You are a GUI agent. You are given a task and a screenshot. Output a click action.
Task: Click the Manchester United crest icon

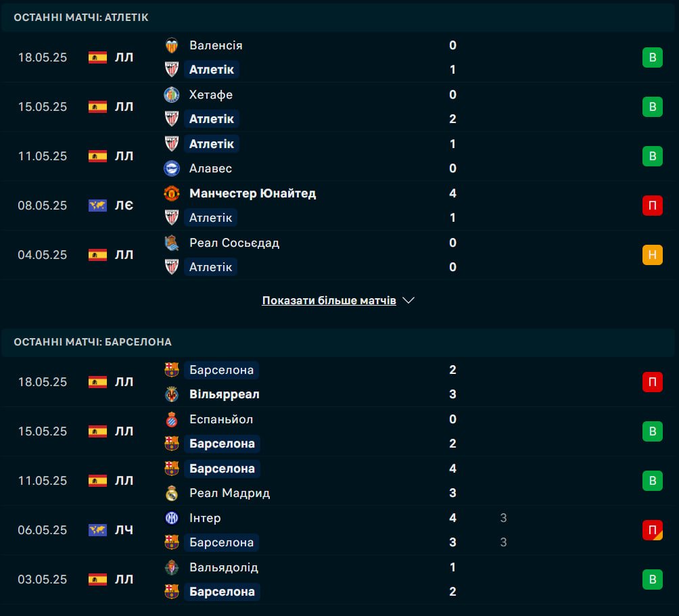(172, 193)
